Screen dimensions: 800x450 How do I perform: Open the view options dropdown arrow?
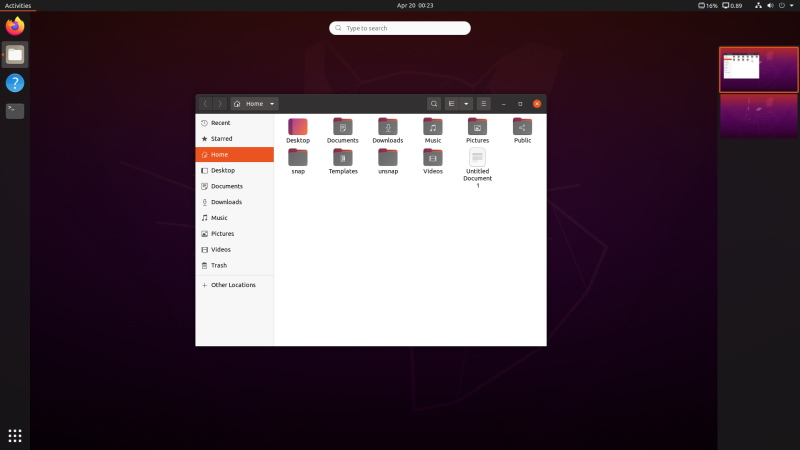[x=466, y=104]
